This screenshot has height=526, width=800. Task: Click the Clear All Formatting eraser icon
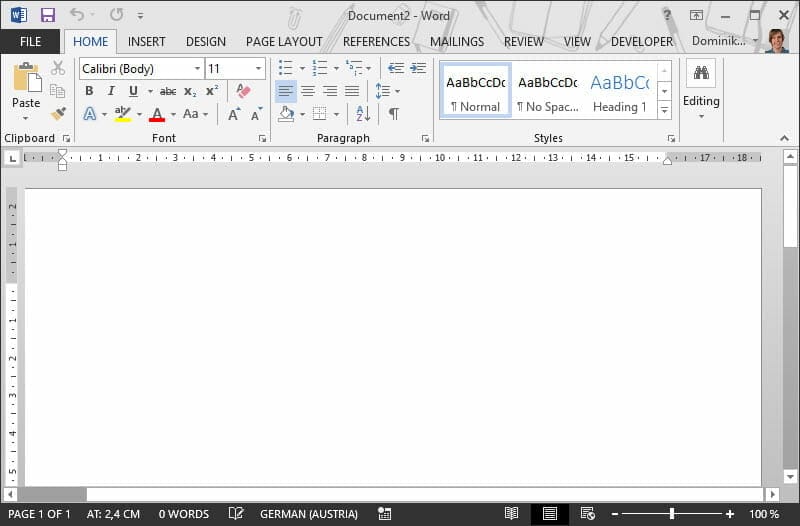[x=243, y=91]
